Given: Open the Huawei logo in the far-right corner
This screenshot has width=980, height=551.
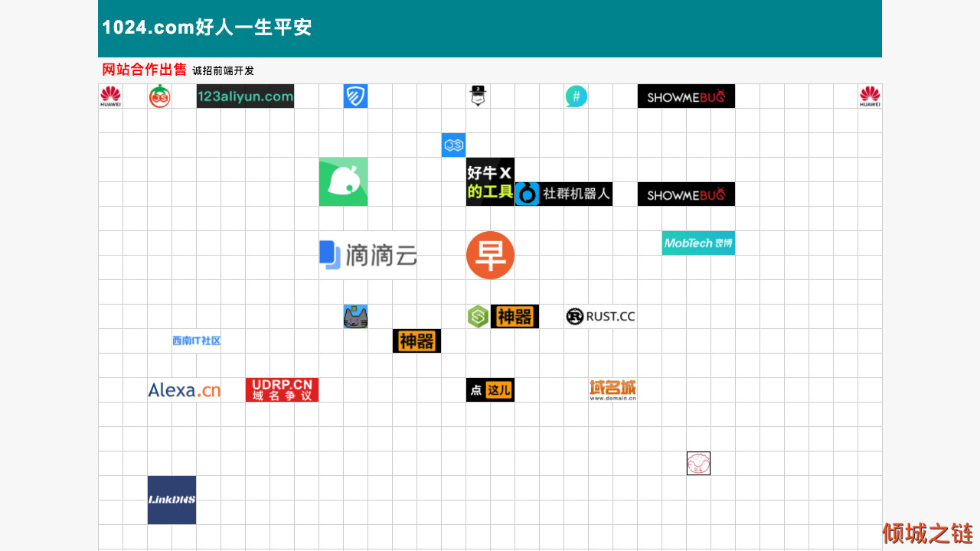Looking at the screenshot, I should [870, 96].
